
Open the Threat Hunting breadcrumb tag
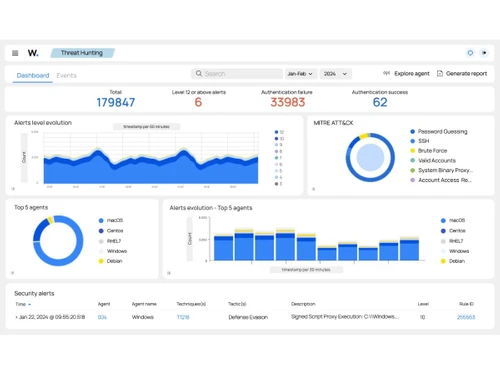[x=82, y=53]
